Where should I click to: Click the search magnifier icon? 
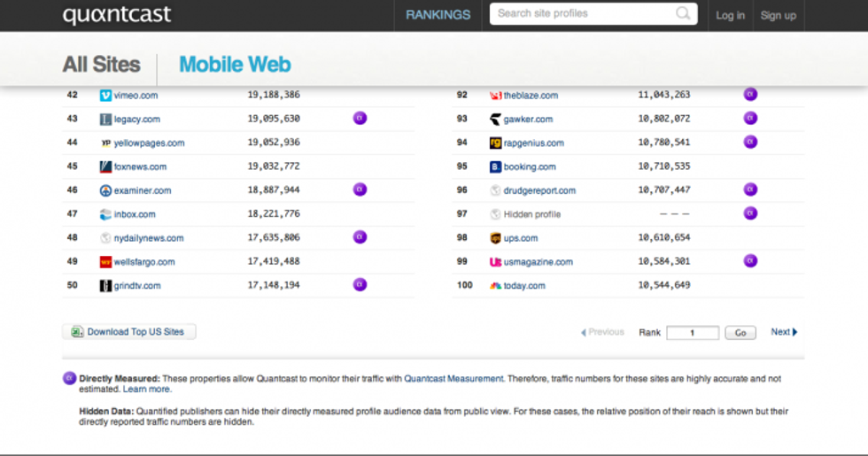coord(683,13)
